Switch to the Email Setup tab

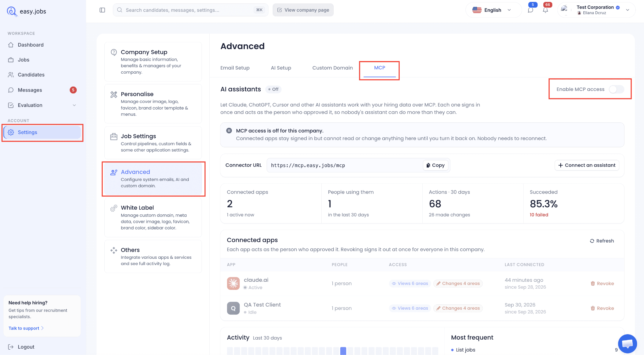[235, 68]
